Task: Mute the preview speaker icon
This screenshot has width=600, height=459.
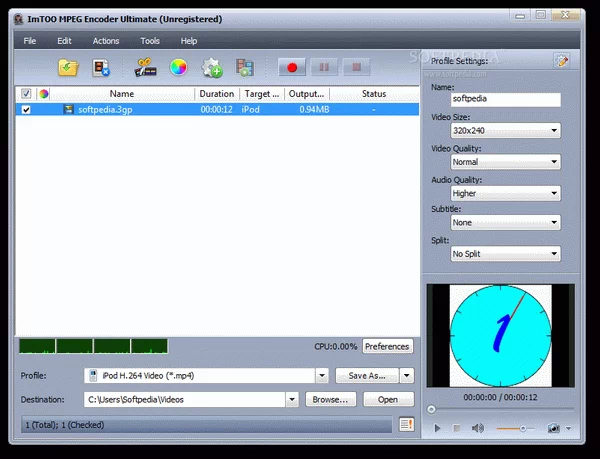Action: (478, 428)
